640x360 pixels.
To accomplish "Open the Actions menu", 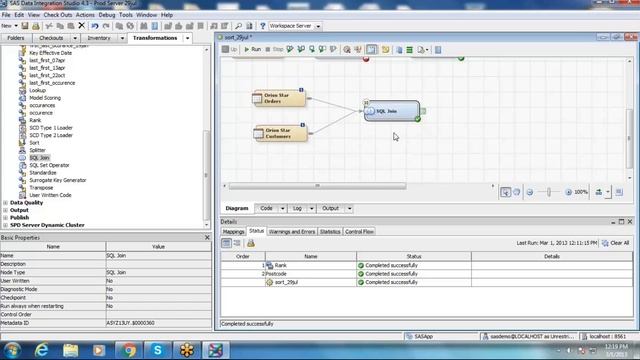I will (x=85, y=15).
